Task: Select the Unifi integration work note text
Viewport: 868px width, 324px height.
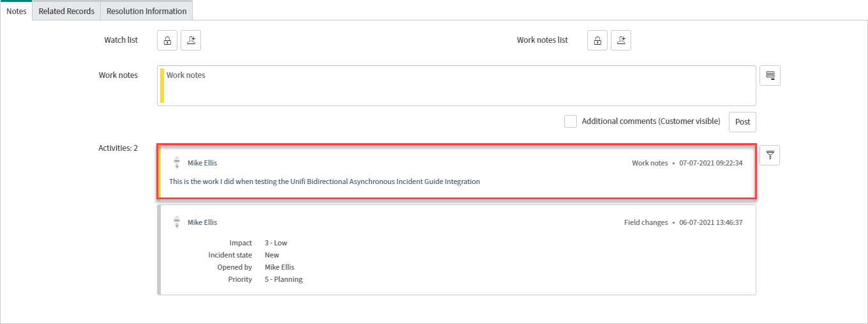Action: [324, 181]
